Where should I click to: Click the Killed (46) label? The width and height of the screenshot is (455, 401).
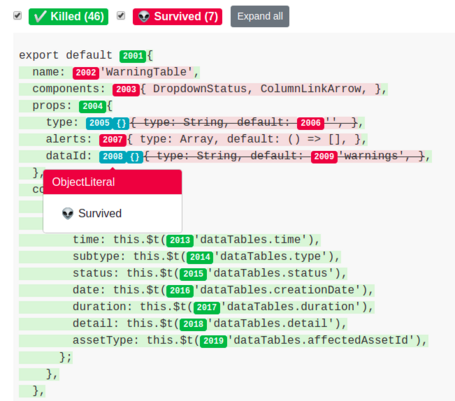point(68,17)
